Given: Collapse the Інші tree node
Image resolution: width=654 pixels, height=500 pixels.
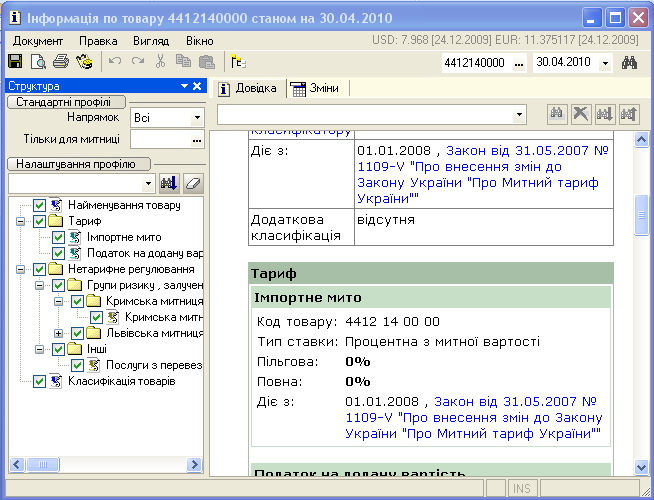Looking at the screenshot, I should 40,349.
